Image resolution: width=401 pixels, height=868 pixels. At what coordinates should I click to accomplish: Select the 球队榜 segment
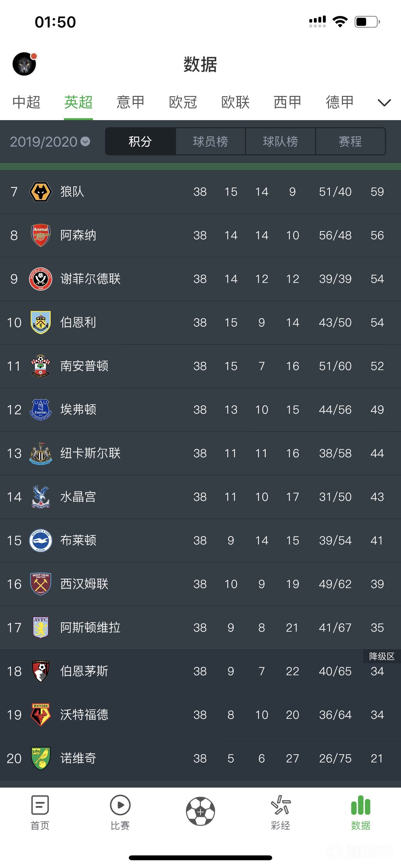280,141
